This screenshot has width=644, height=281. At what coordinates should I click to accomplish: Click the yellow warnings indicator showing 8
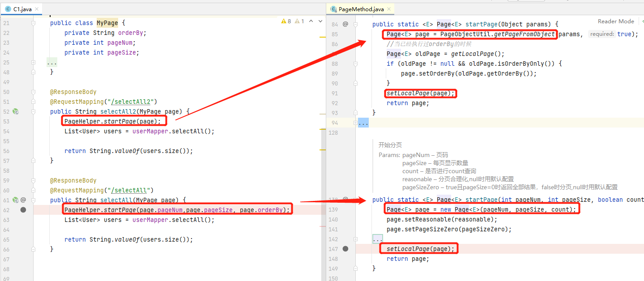pos(286,21)
